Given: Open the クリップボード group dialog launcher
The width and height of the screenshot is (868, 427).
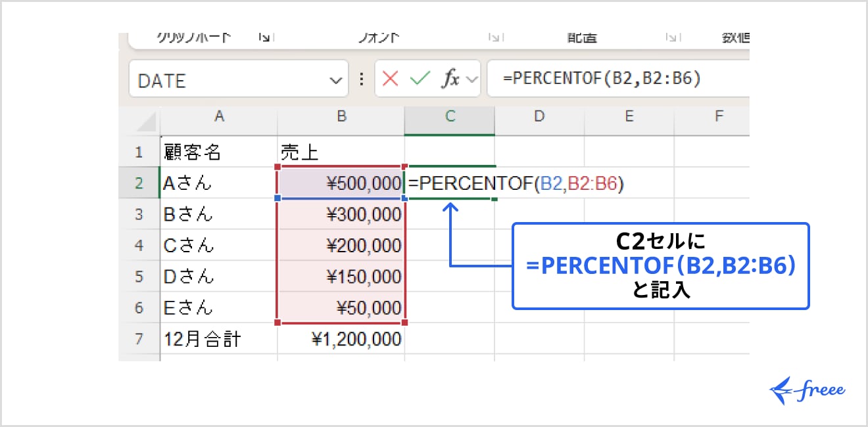Looking at the screenshot, I should 264,37.
